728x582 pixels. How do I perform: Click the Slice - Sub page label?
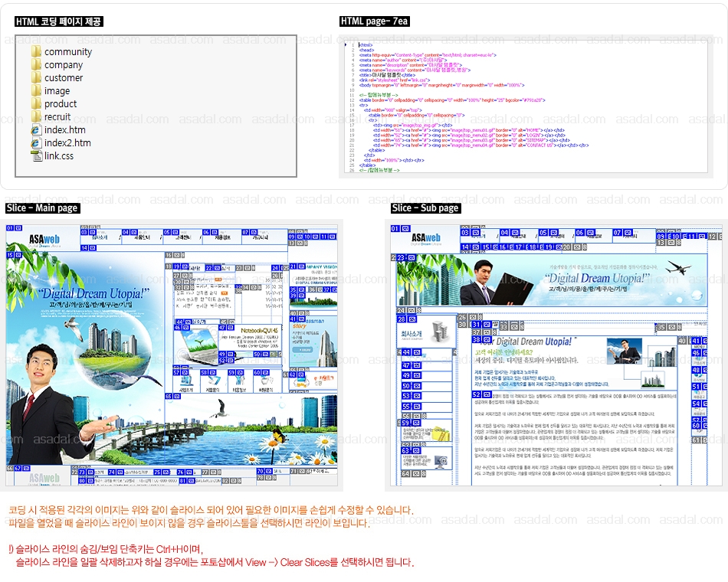[x=425, y=208]
